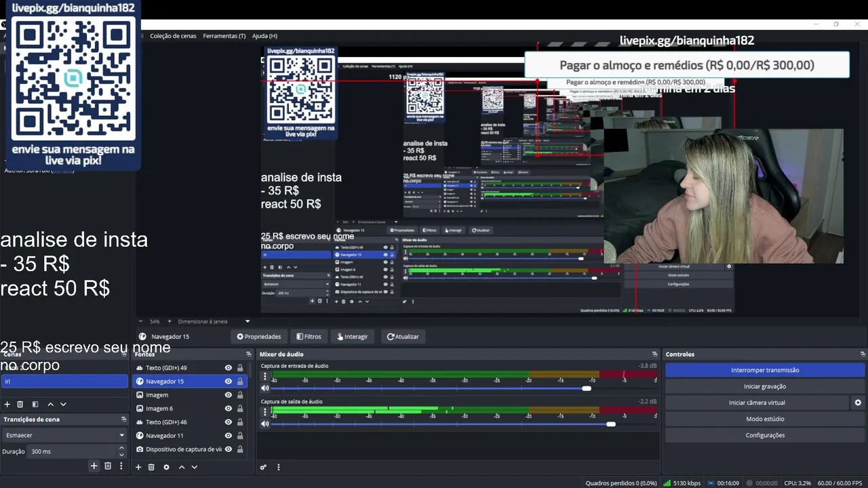Open scene filters icon in Cenas panel
Screen dimensions: 868x488
(x=35, y=404)
